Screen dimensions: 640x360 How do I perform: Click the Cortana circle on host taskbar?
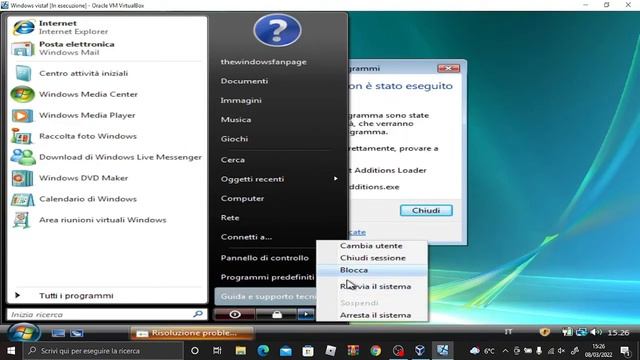195,351
